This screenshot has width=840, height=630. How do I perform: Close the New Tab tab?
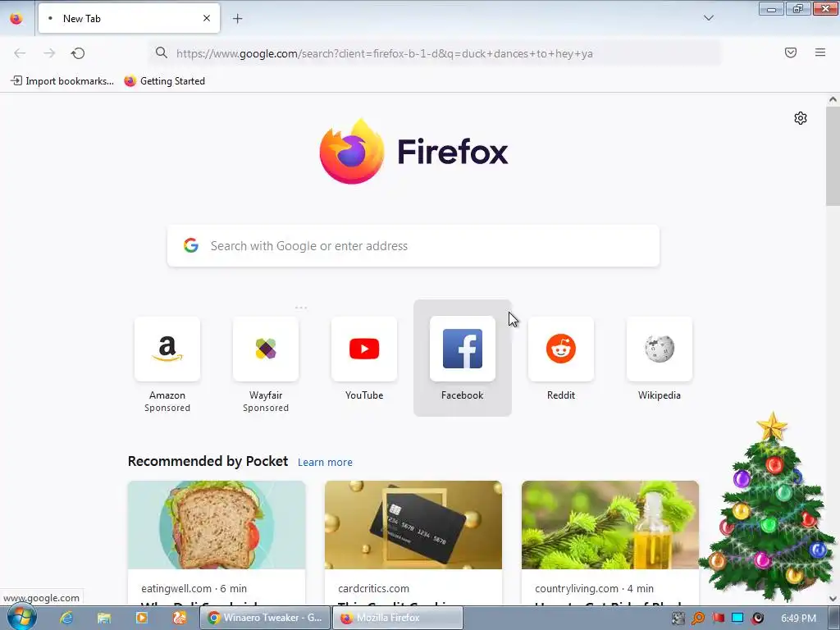tap(206, 18)
